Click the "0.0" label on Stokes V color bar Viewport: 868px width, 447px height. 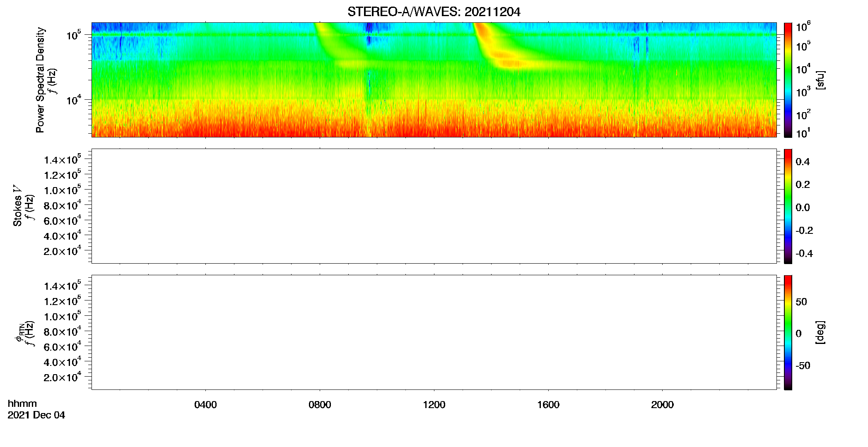[803, 208]
